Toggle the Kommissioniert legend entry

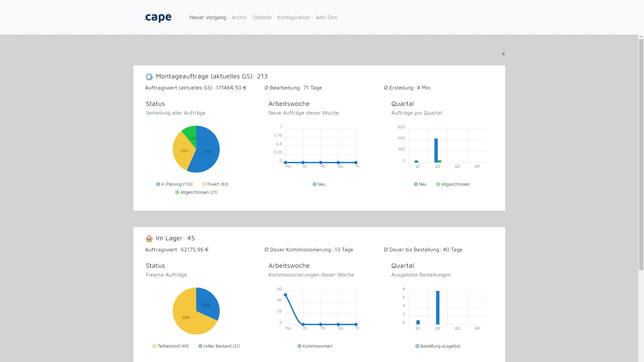(x=315, y=346)
